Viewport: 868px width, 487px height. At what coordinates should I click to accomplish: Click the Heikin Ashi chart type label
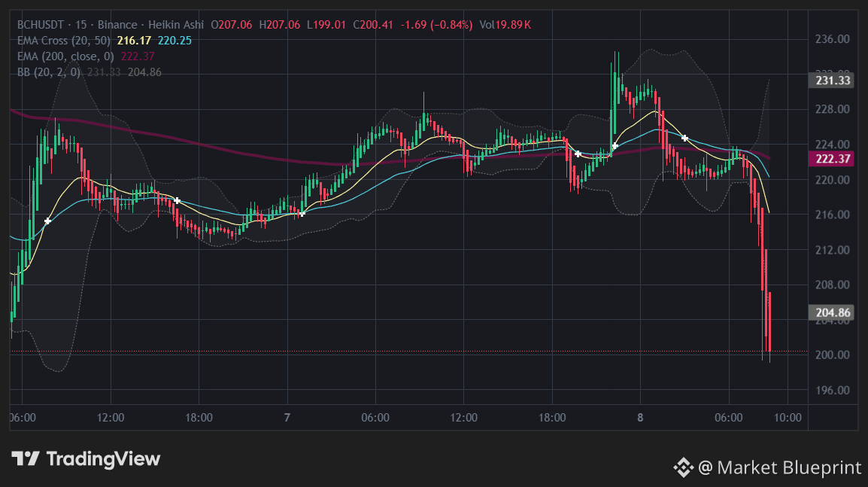tap(176, 25)
